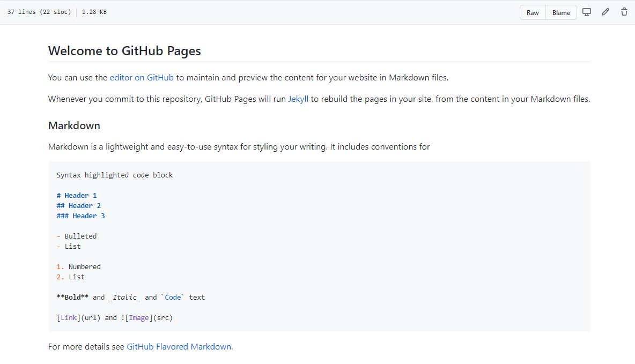Click 'Syntax highlighted code block' line
The height and width of the screenshot is (364, 635).
[x=115, y=175]
